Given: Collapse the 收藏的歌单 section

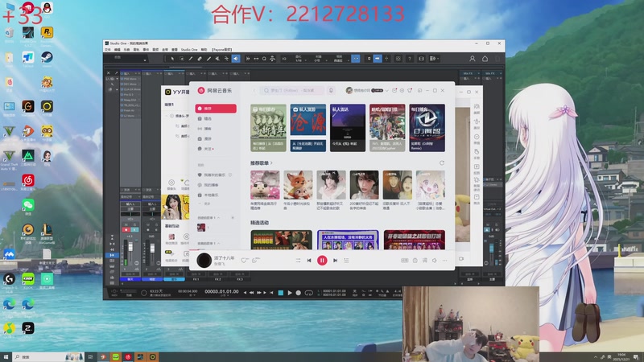Looking at the screenshot, I should 219,244.
